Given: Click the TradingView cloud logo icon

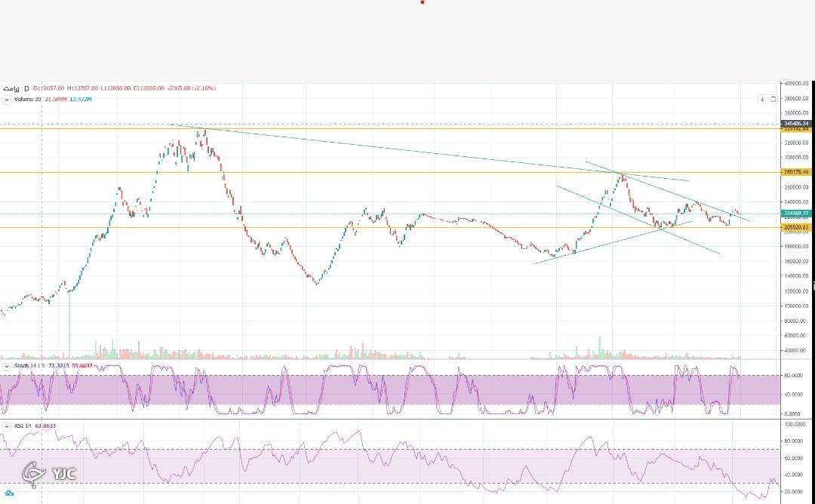Looking at the screenshot, I should 9,493.
